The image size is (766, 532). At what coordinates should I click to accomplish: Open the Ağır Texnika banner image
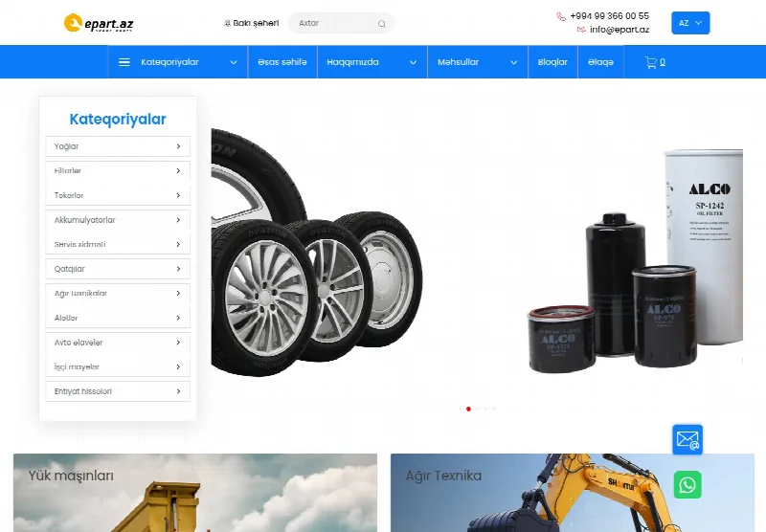tap(573, 493)
